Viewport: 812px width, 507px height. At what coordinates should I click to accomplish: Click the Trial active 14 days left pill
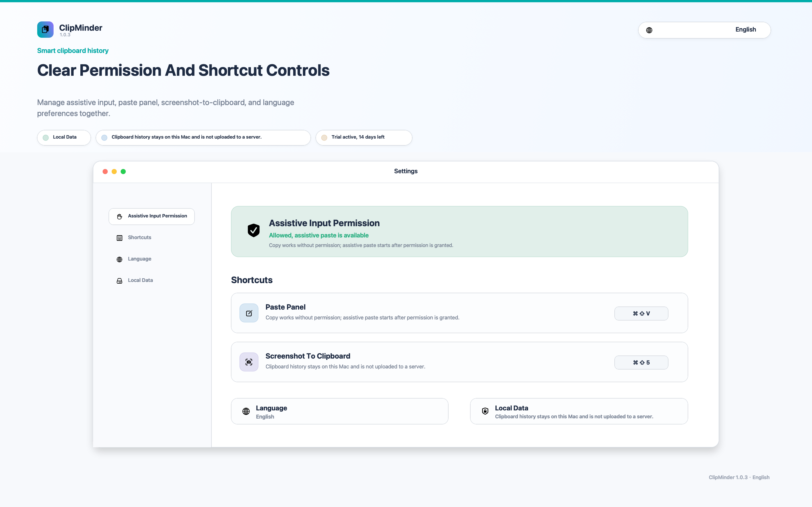click(x=364, y=137)
